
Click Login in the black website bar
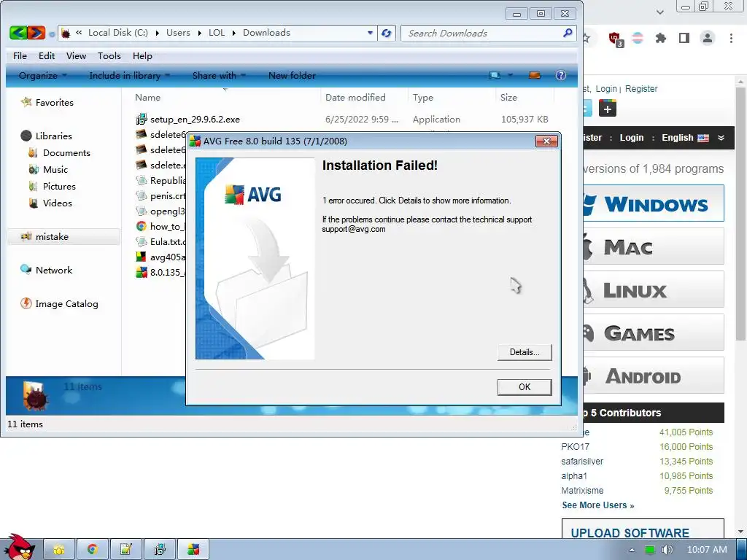point(632,138)
